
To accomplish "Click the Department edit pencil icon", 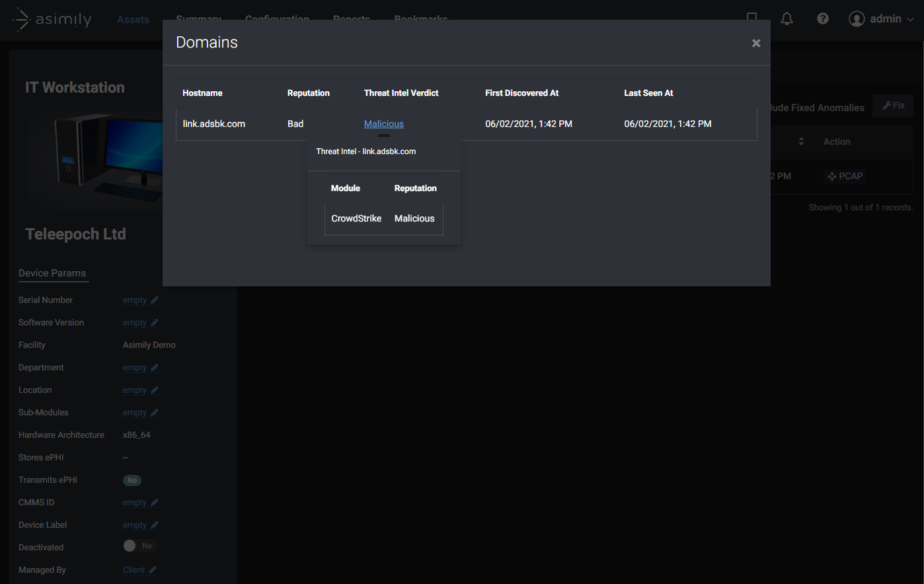I will click(x=154, y=368).
